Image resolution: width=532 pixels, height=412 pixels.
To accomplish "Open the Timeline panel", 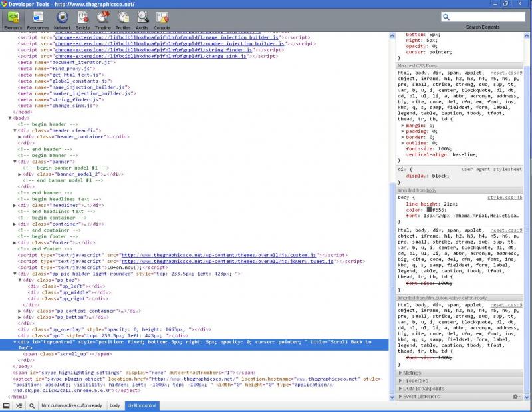I will pos(102,21).
